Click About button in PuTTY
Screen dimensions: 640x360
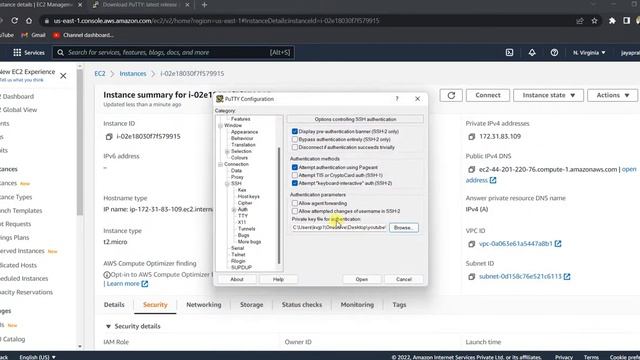coord(237,279)
